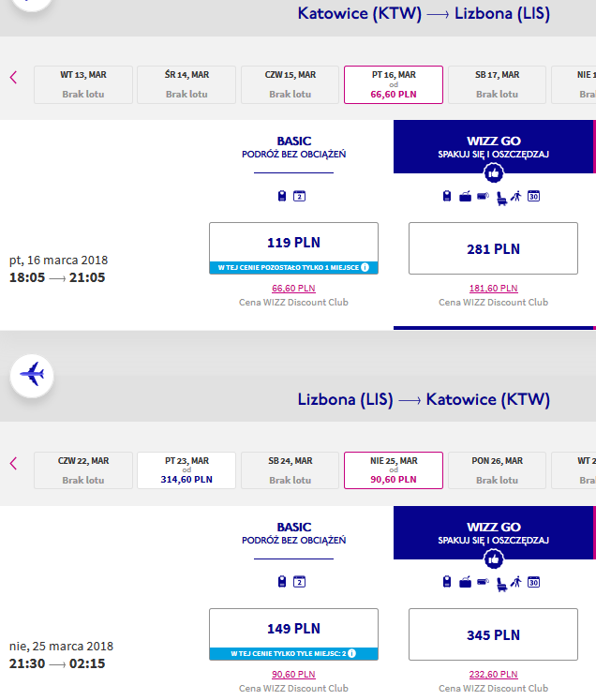Click the return BASIC cabin bag icon
This screenshot has height=700, width=596.
coord(282,582)
